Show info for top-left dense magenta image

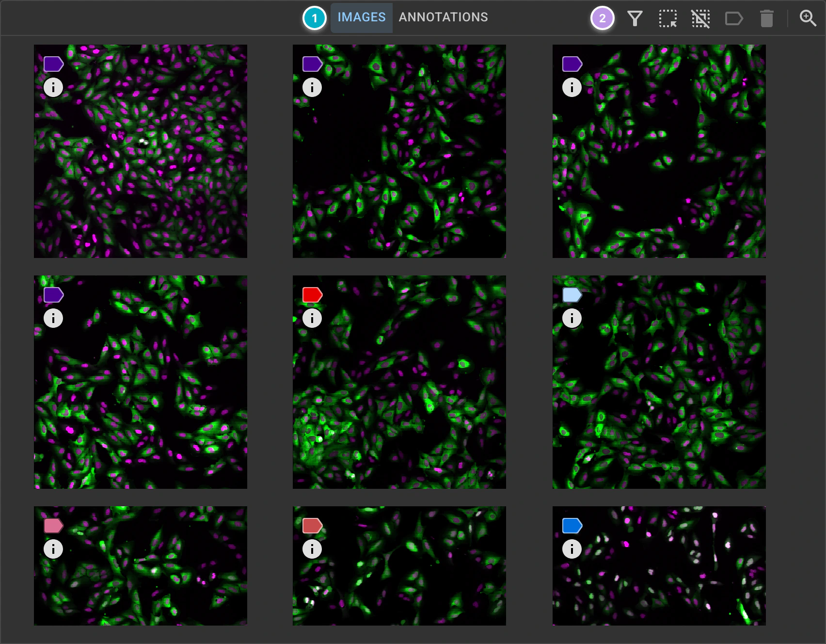tap(53, 88)
